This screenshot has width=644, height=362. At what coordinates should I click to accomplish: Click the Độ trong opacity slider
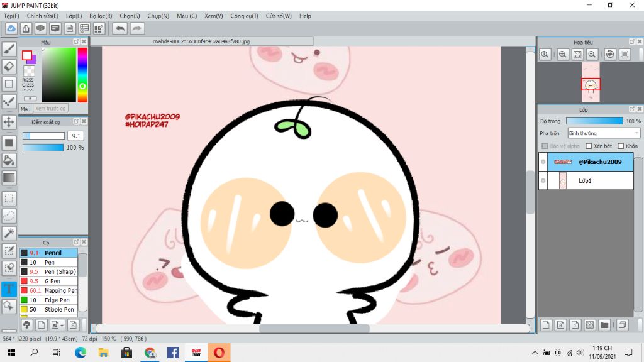tap(594, 121)
